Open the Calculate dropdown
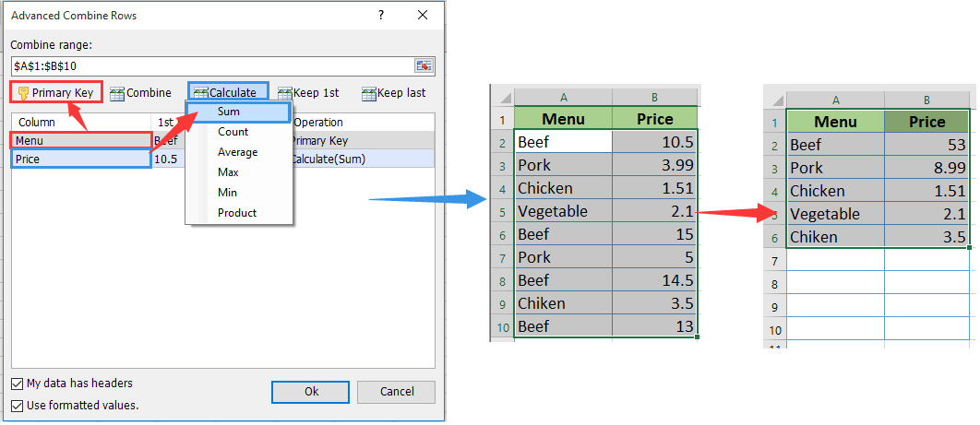This screenshot has height=425, width=980. pos(228,92)
